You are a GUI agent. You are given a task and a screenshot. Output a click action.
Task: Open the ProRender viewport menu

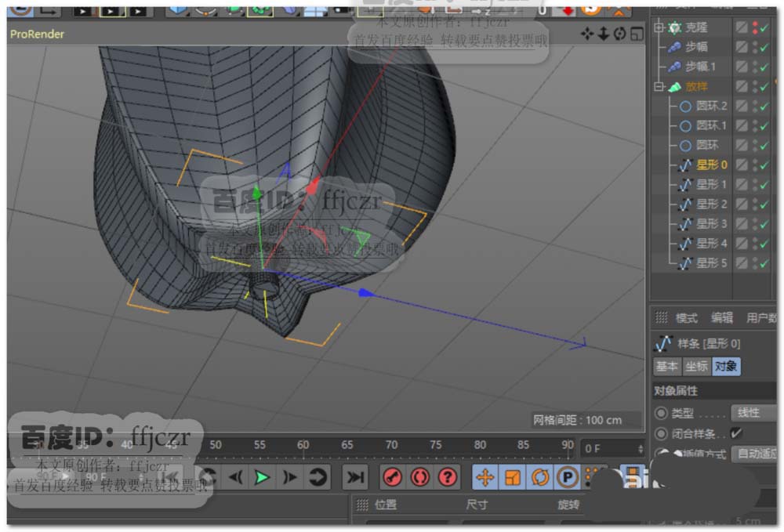coord(37,34)
